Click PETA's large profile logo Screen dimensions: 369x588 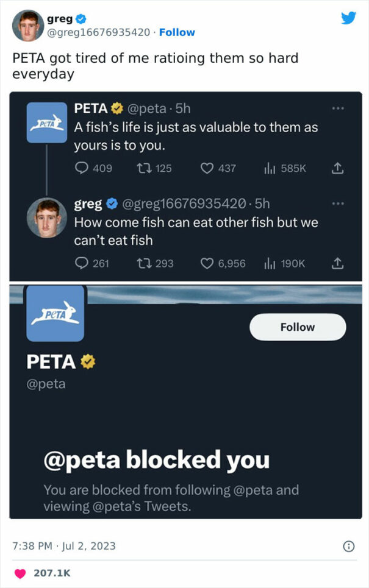coord(56,313)
